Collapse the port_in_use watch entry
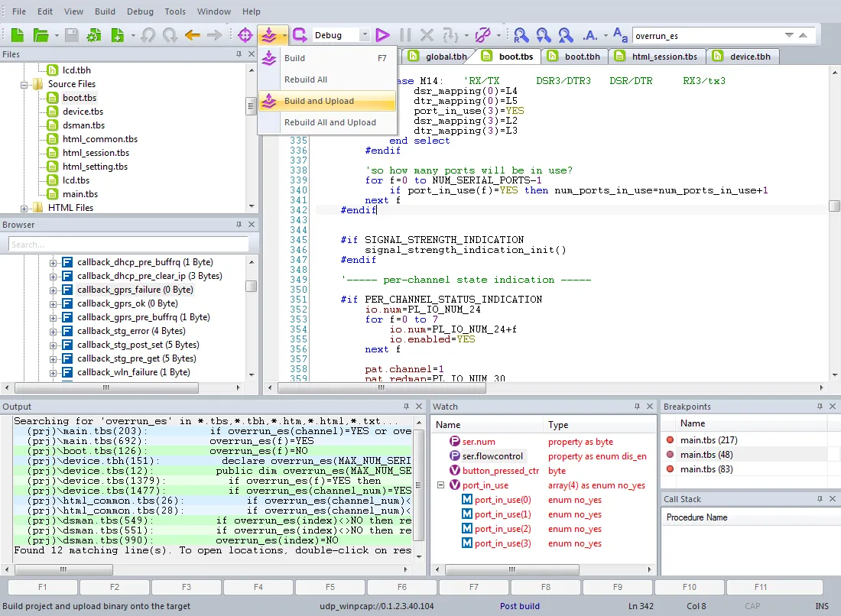The image size is (841, 616). tap(441, 485)
